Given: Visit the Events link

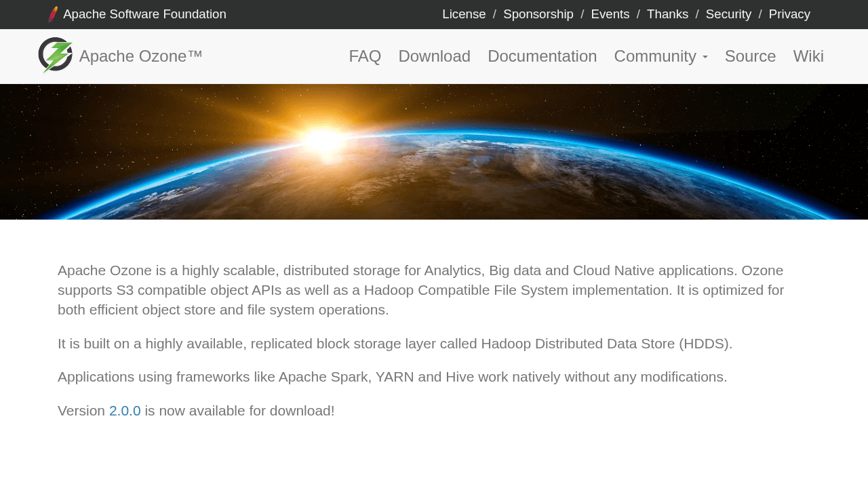Looking at the screenshot, I should (610, 14).
